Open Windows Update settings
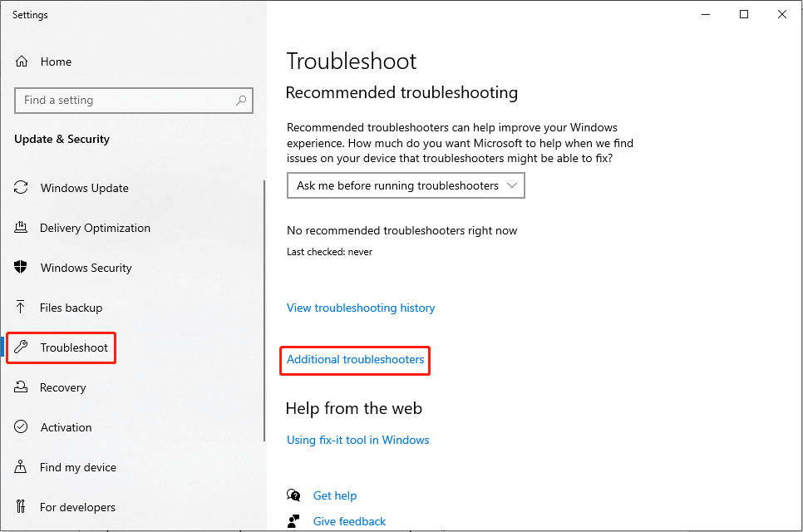Viewport: 803px width, 532px height. tap(83, 188)
